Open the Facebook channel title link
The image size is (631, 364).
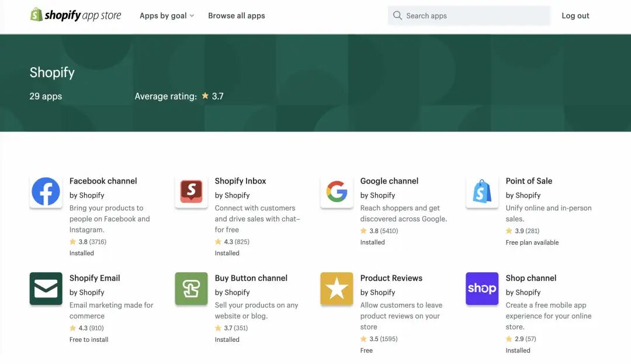[103, 181]
